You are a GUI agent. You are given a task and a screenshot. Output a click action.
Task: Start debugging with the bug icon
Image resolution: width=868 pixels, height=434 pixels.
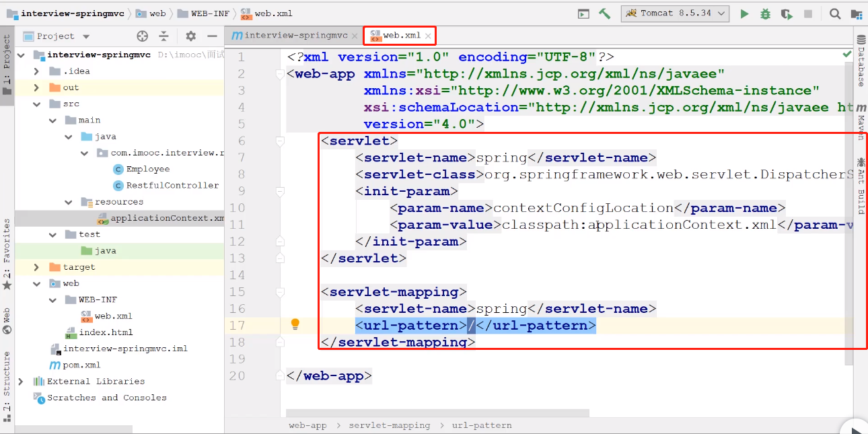click(x=765, y=13)
